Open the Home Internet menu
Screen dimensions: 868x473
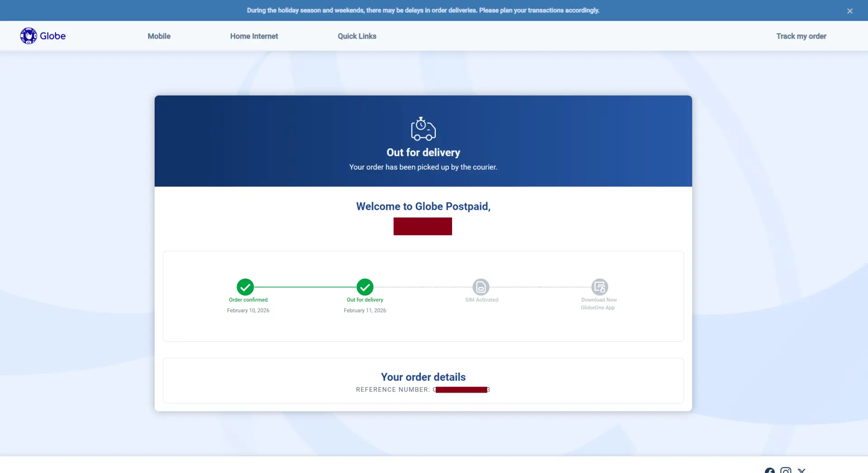254,36
